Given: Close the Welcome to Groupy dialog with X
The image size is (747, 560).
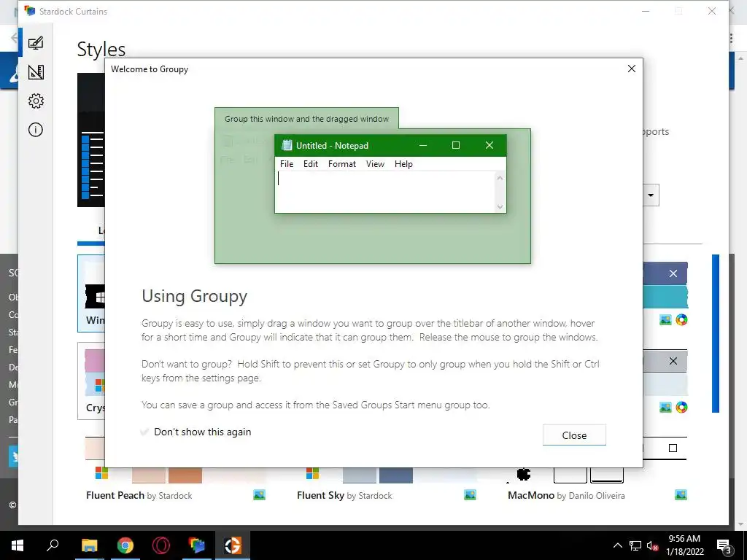Looking at the screenshot, I should (x=632, y=69).
